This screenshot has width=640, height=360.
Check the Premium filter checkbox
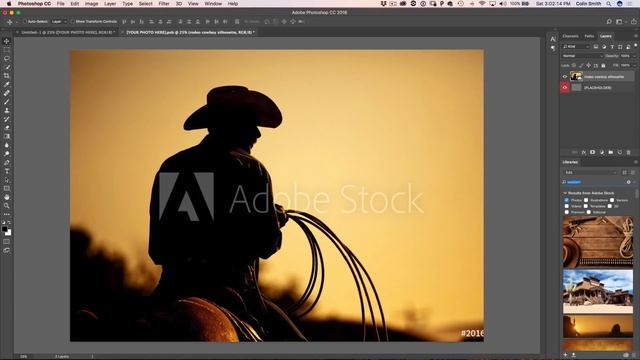(567, 212)
